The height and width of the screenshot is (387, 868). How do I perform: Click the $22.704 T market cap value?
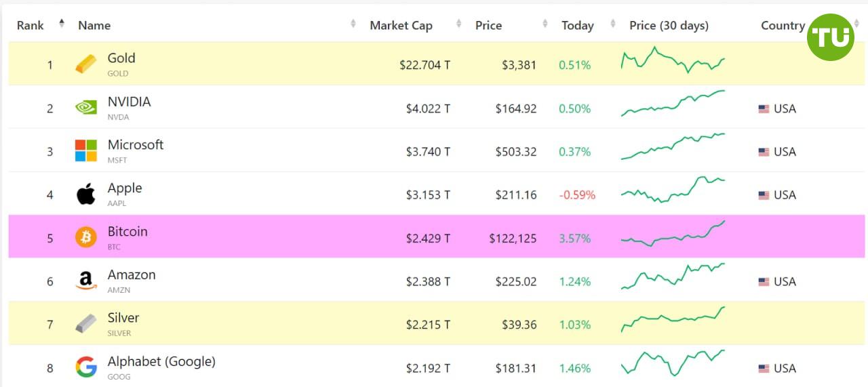click(425, 65)
